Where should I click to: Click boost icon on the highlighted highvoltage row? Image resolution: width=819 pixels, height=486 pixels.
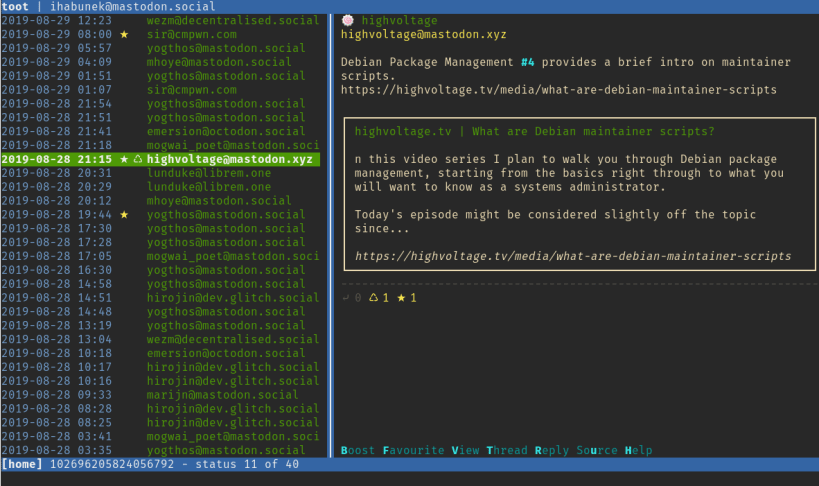tap(138, 159)
